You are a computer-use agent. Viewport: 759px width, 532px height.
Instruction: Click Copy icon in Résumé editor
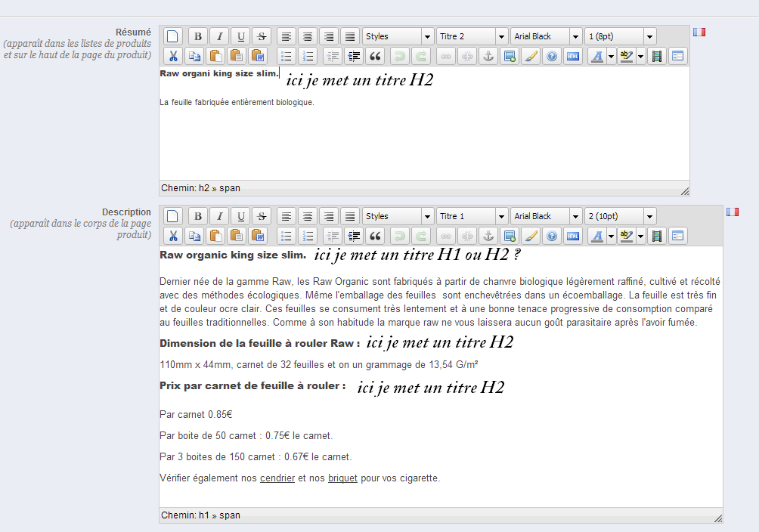(x=194, y=56)
